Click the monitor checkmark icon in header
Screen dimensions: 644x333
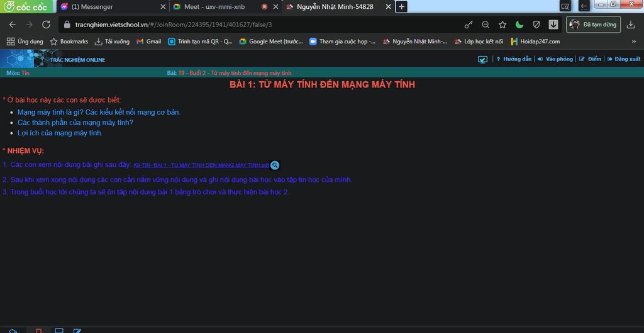(482, 59)
